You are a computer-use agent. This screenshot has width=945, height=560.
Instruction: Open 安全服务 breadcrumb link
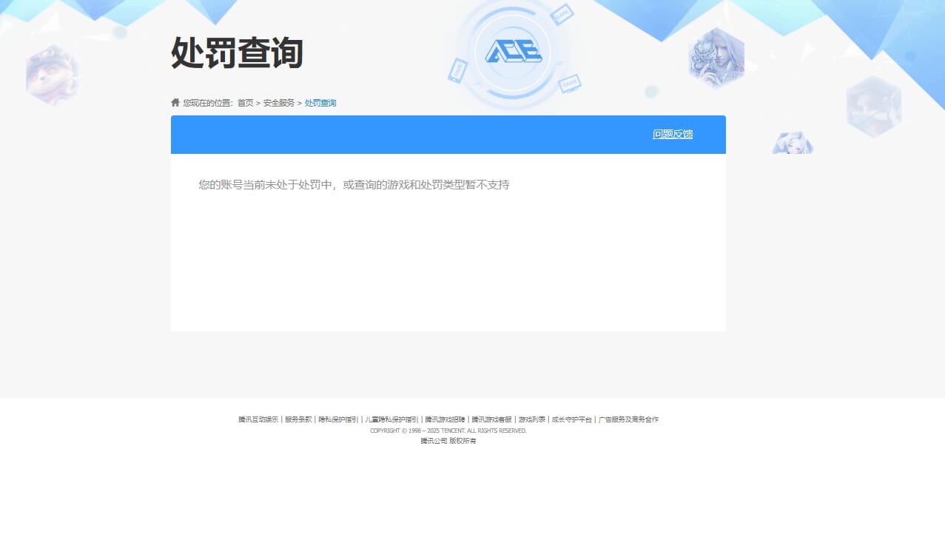279,103
